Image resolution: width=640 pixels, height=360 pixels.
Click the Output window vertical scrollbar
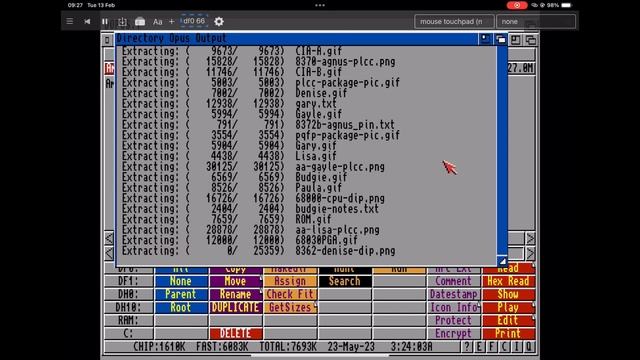[x=502, y=149]
